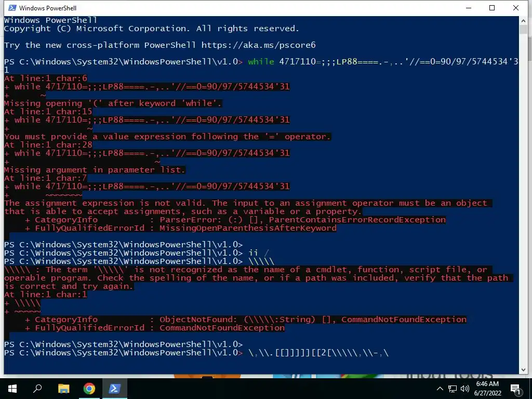Click 'Missing argument in parameter list.' text

(x=95, y=170)
